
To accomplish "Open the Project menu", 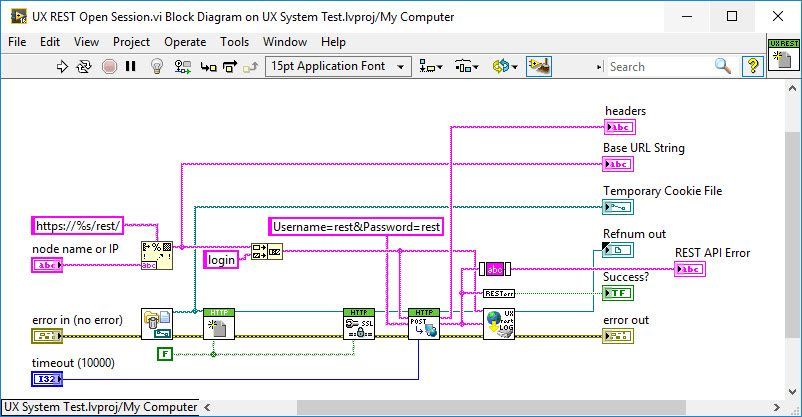I will 131,42.
